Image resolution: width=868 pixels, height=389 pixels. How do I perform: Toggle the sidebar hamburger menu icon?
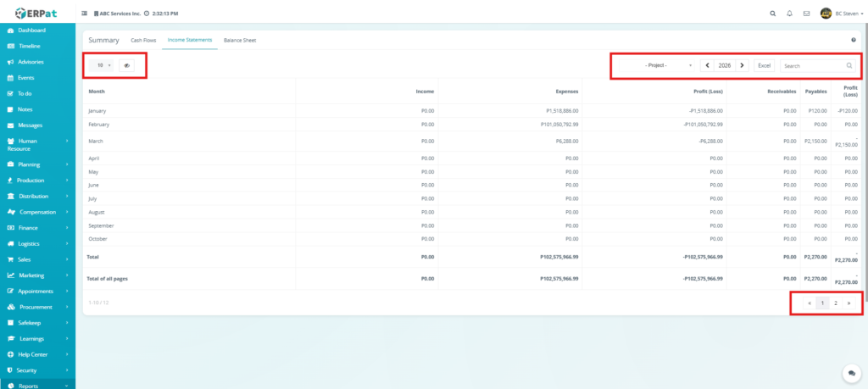pos(85,14)
